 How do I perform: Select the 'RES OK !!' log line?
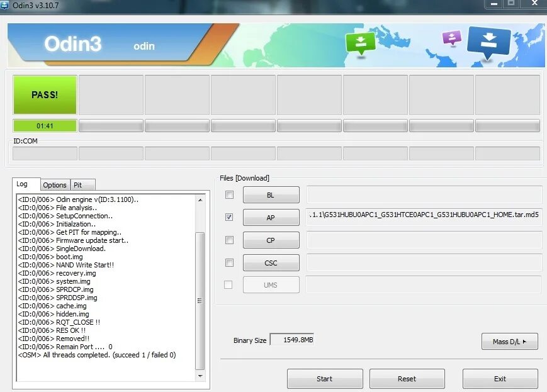[x=52, y=330]
